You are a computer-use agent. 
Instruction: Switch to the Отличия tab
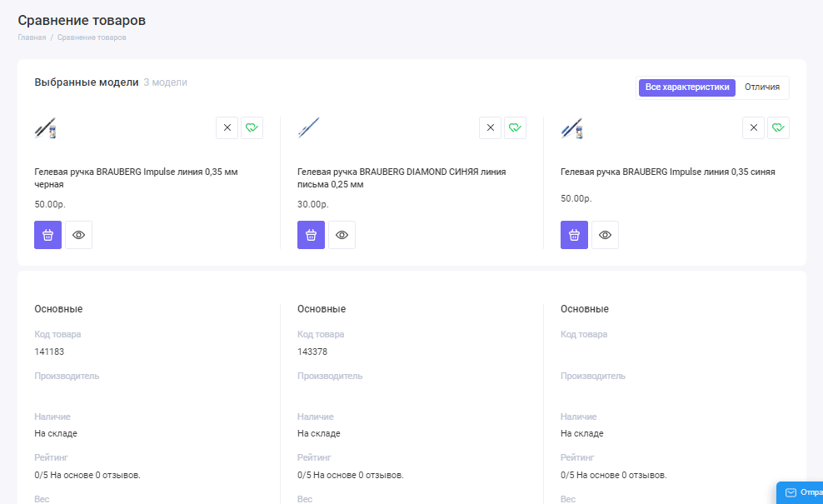(761, 87)
